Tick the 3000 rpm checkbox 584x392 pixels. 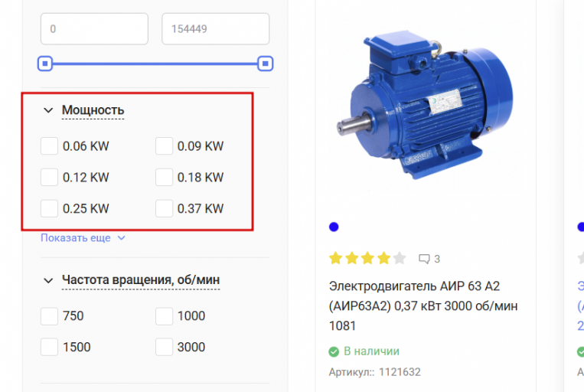point(164,347)
